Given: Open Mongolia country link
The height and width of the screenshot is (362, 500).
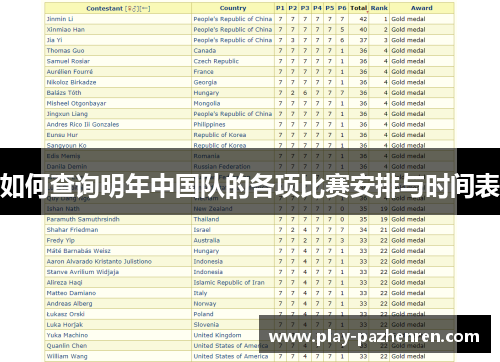Looking at the screenshot, I should click(207, 103).
